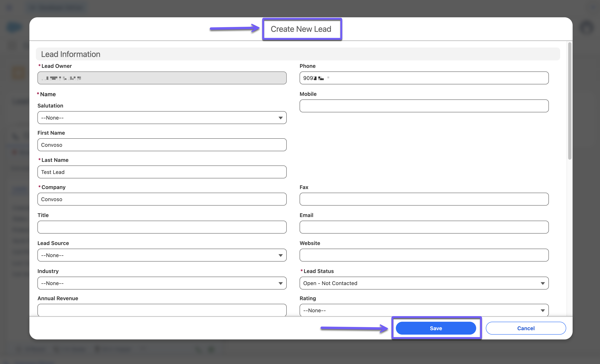Click the Lead Status dropdown arrow icon
Screen dimensions: 600x364
(543, 283)
